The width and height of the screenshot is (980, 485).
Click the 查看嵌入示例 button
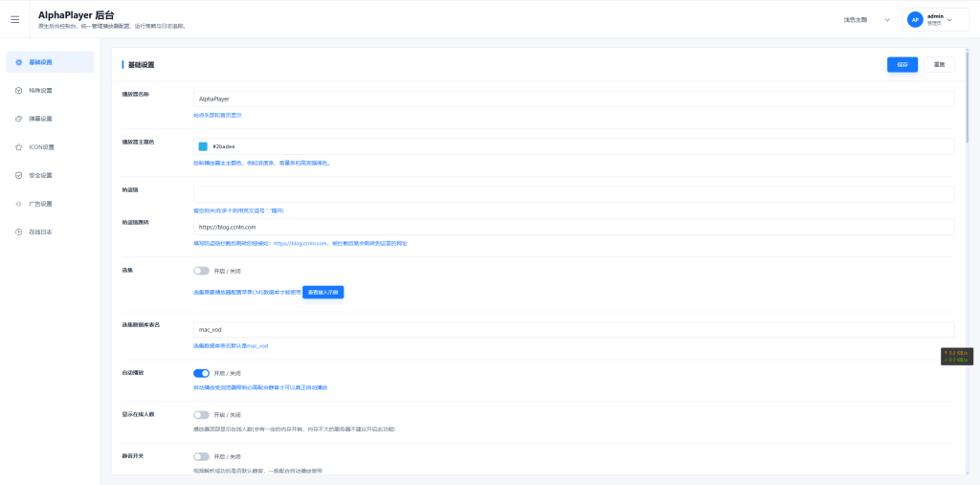click(323, 292)
